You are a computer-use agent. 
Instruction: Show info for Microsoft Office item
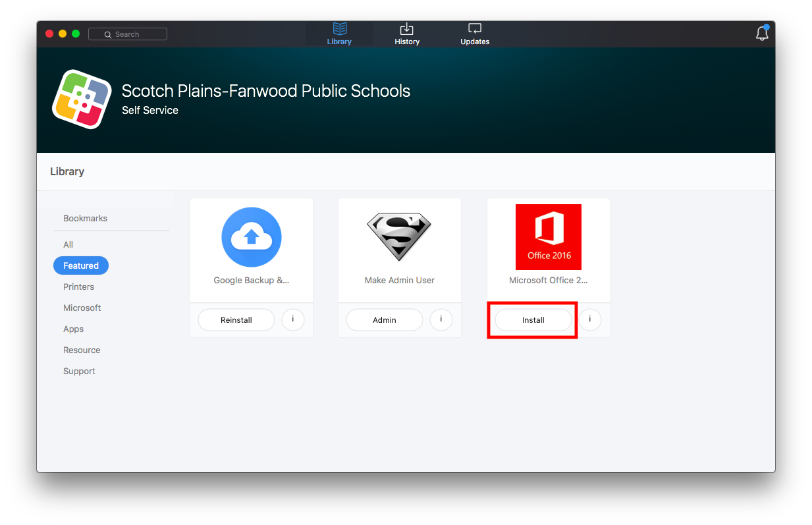coord(590,319)
